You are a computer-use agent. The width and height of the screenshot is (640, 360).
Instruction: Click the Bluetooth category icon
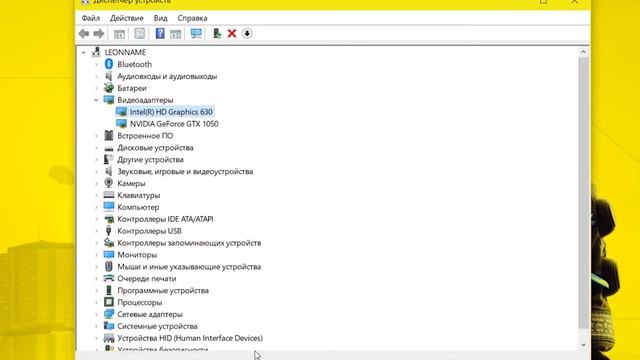click(x=109, y=64)
